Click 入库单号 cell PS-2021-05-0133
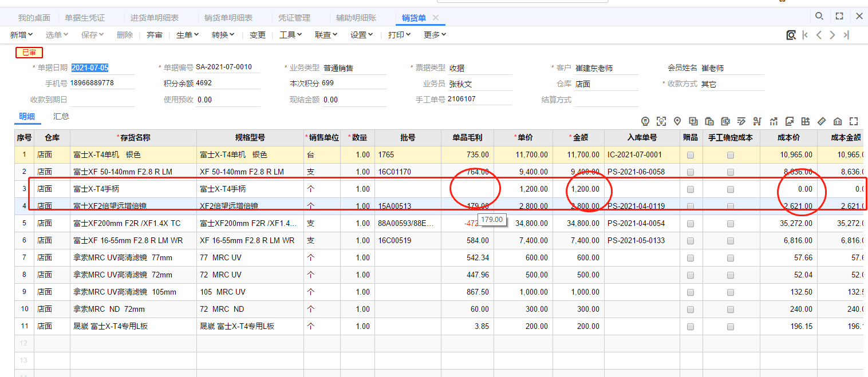Viewport: 868px width, 377px height. click(643, 241)
